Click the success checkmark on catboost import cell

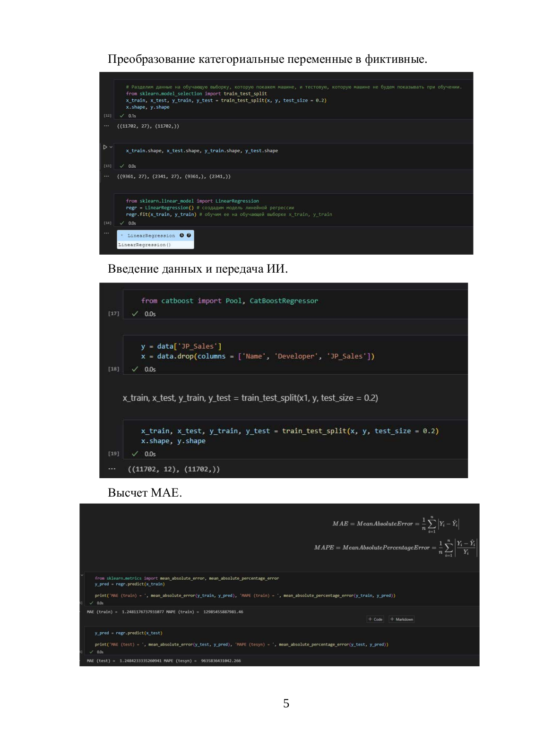135,314
